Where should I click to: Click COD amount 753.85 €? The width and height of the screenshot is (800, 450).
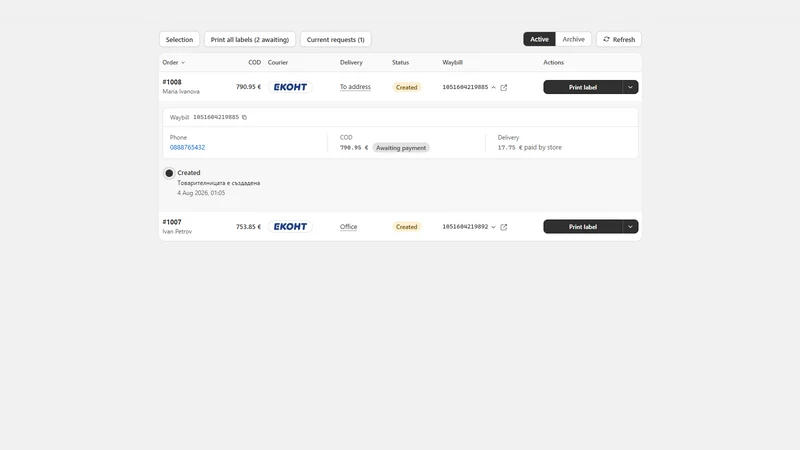[x=248, y=227]
